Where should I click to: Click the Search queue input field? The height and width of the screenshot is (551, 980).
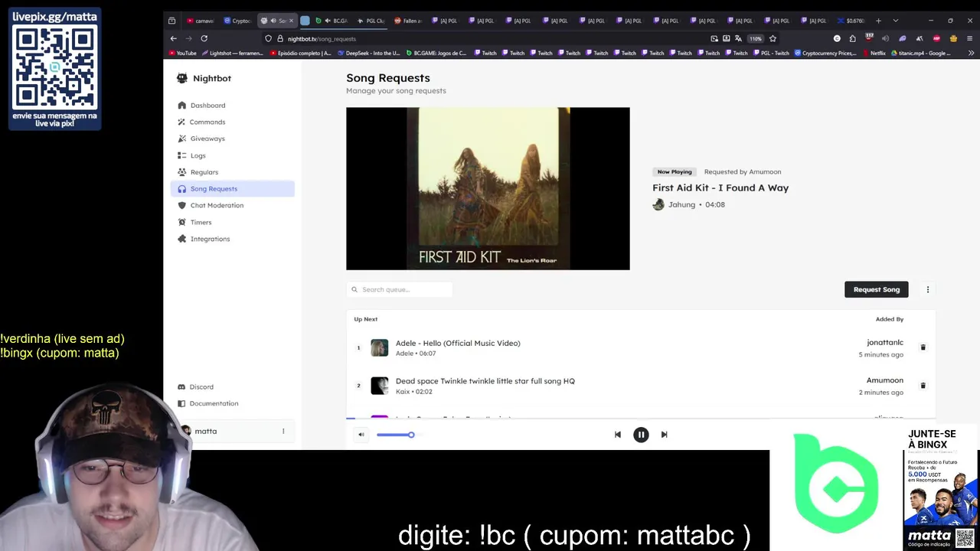click(400, 289)
